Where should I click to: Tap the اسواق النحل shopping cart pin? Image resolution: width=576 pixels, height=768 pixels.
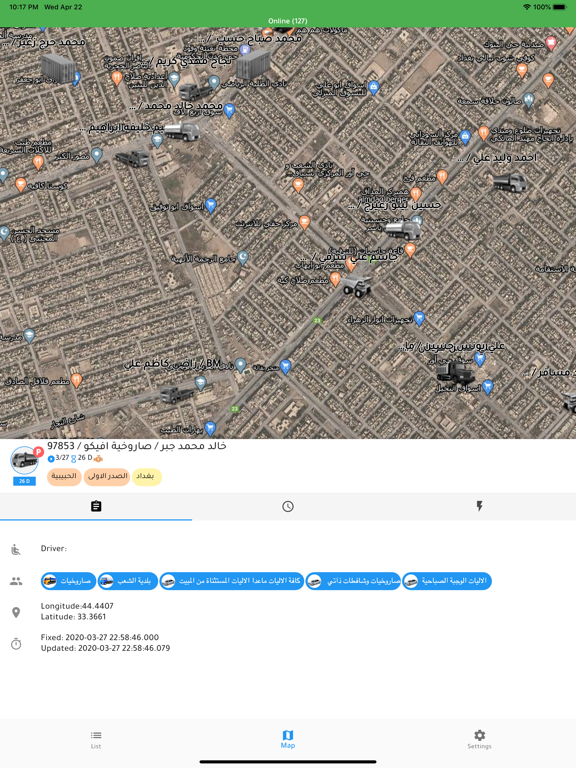pos(487,387)
